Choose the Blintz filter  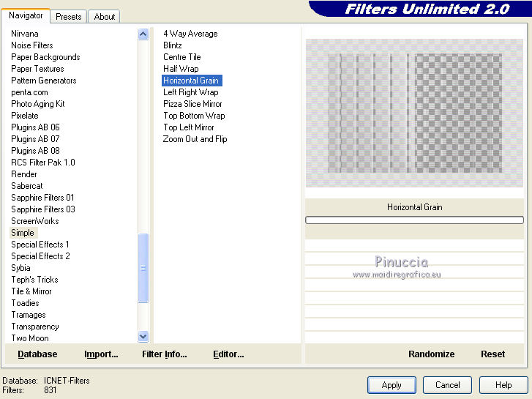click(173, 45)
